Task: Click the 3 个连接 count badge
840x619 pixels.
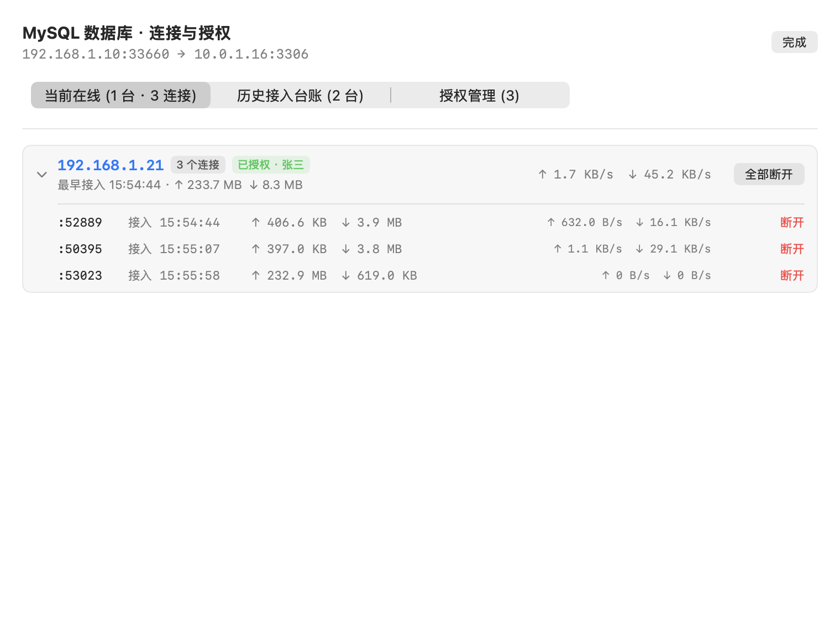Action: point(198,165)
